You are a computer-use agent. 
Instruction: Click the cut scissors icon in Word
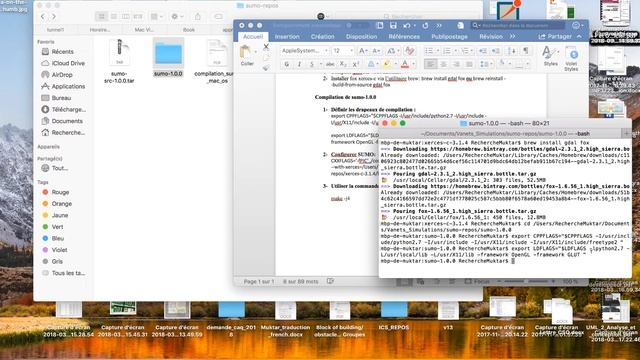pyautogui.click(x=266, y=47)
